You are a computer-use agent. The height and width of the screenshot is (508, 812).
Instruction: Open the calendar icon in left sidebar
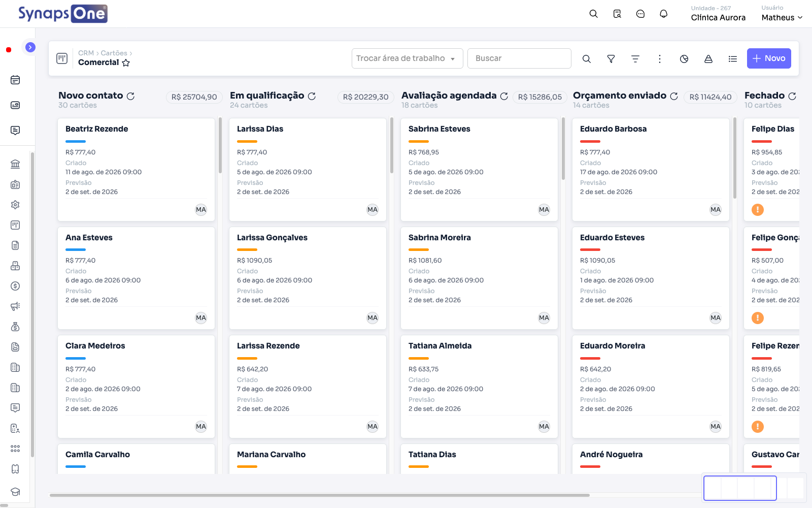pyautogui.click(x=15, y=80)
